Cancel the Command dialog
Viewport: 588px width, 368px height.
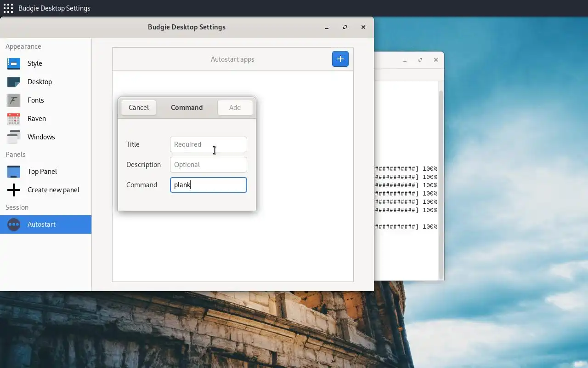click(139, 108)
